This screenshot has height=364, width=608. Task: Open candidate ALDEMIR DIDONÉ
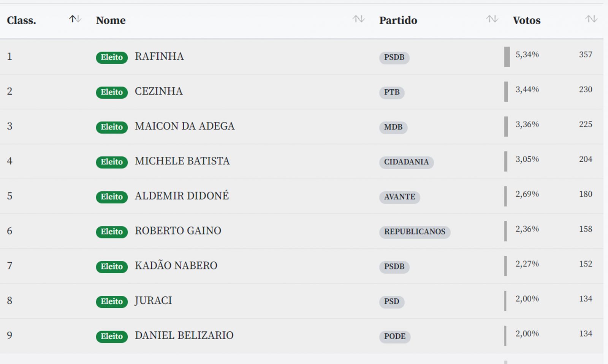(182, 196)
